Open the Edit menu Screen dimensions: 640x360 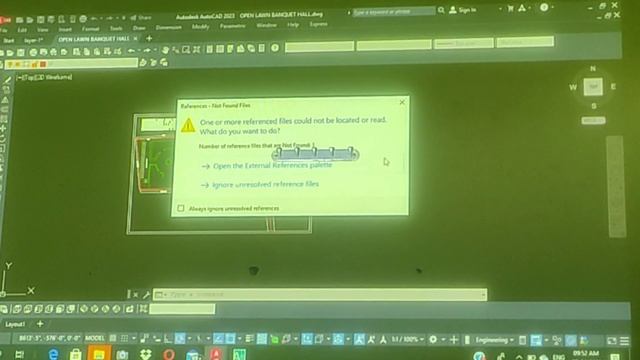(22, 30)
